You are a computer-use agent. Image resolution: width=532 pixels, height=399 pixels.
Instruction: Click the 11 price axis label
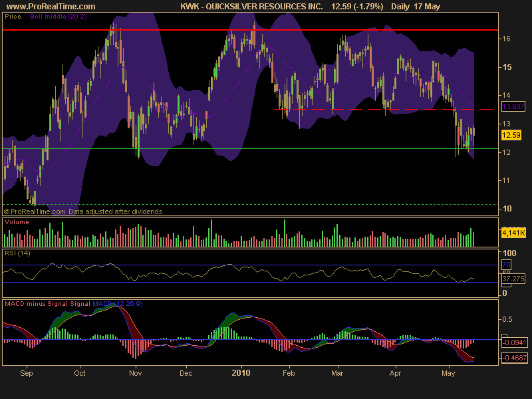point(506,180)
